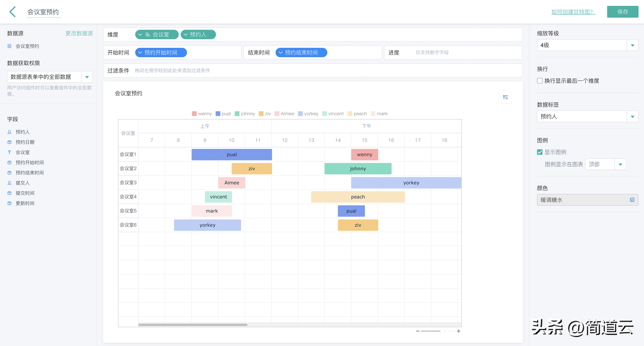Click the johnny bar in 会议室2

click(358, 169)
